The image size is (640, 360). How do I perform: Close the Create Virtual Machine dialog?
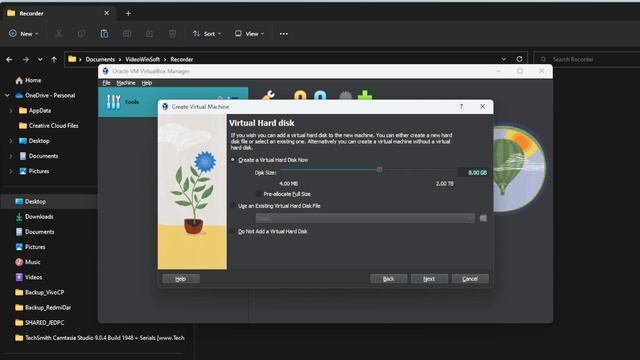pyautogui.click(x=482, y=107)
